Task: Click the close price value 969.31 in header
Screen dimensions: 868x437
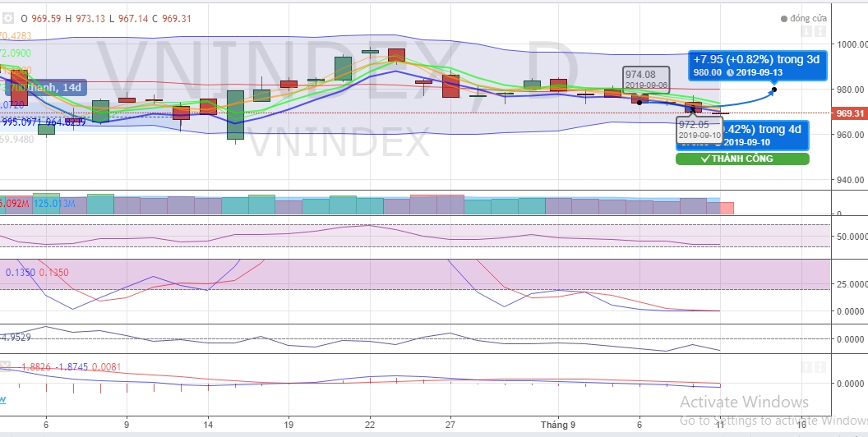Action: pos(177,19)
